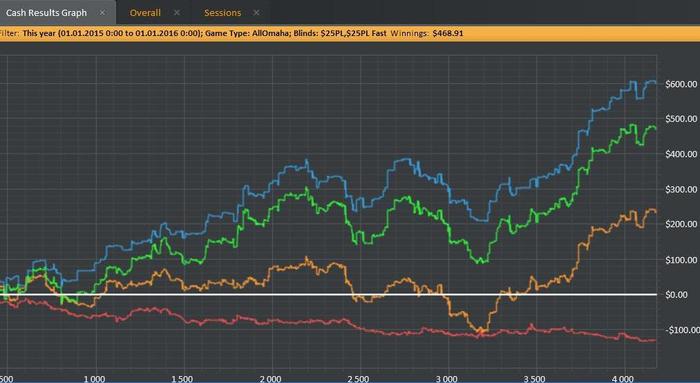Click the $200.00 y-axis label
Viewport: 700px width, 383px height.
click(681, 225)
